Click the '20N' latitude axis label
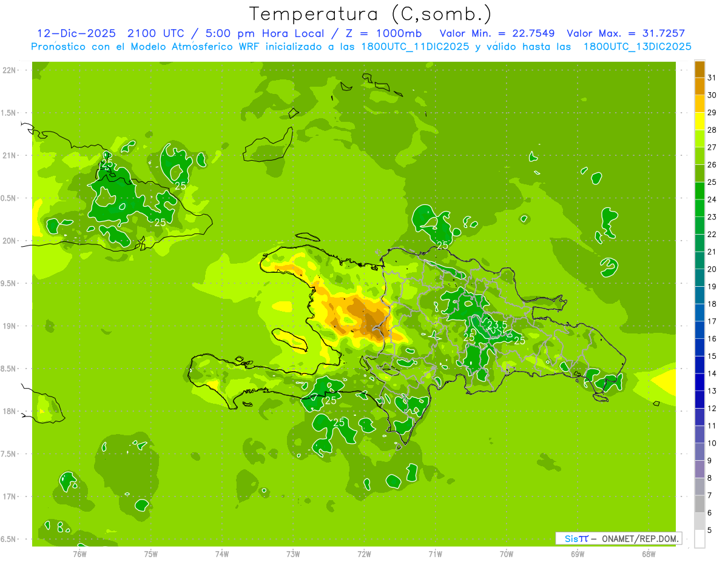 [9, 241]
